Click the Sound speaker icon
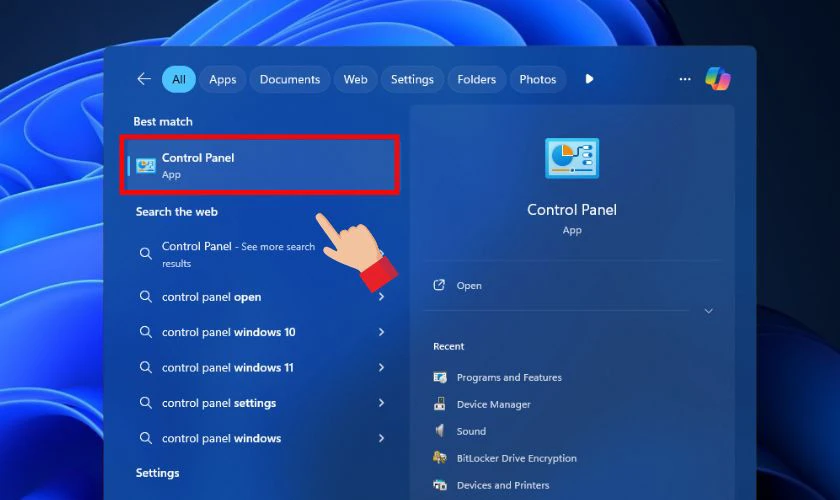This screenshot has width=840, height=500. tap(440, 431)
